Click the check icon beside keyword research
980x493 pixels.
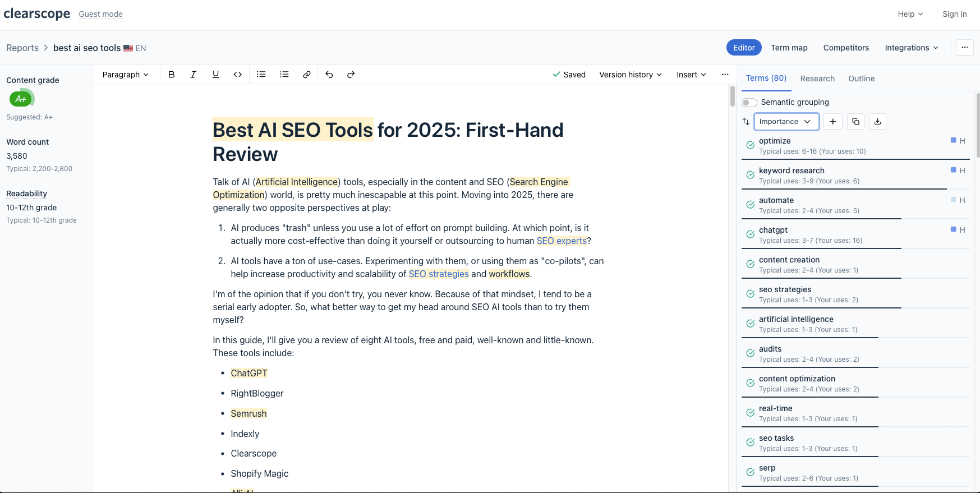751,175
